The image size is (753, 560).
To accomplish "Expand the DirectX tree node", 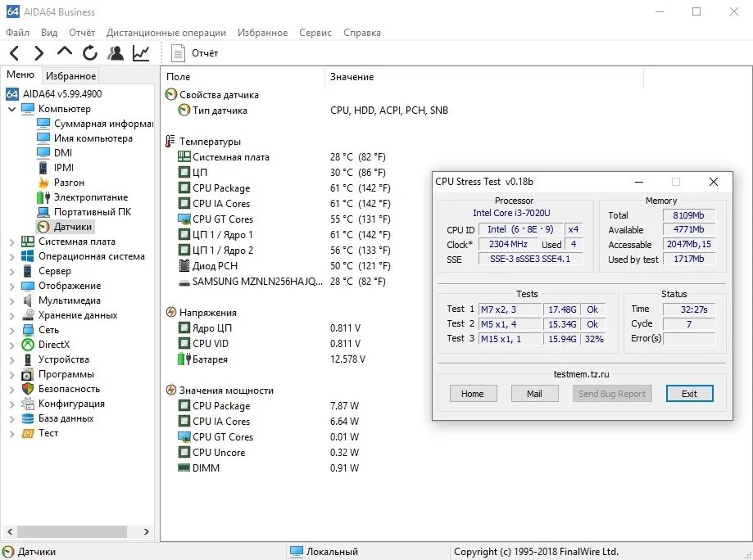I will coord(12,345).
